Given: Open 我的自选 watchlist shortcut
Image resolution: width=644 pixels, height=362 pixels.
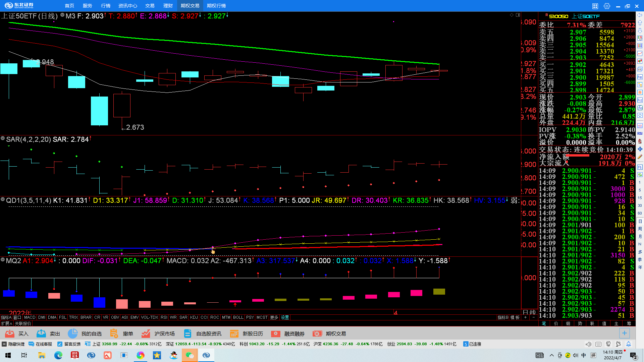Looking at the screenshot, I should pyautogui.click(x=72, y=334).
